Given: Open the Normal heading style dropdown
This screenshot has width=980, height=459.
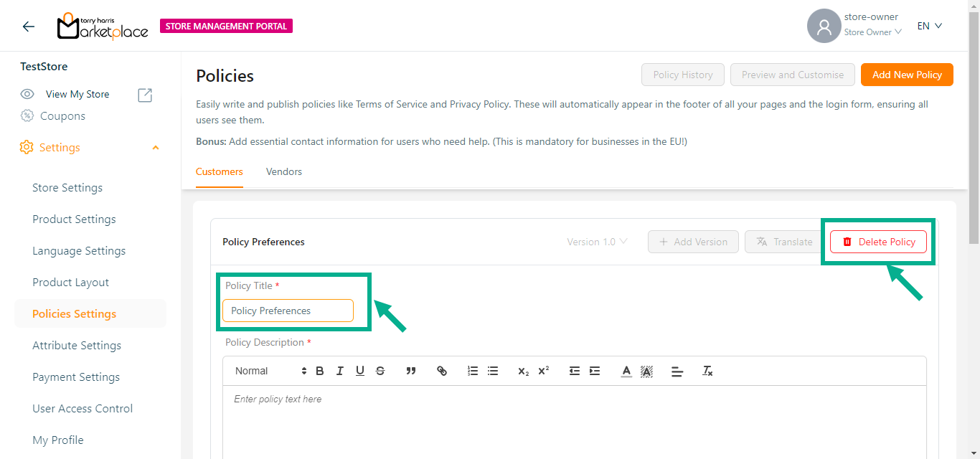Looking at the screenshot, I should pos(270,371).
